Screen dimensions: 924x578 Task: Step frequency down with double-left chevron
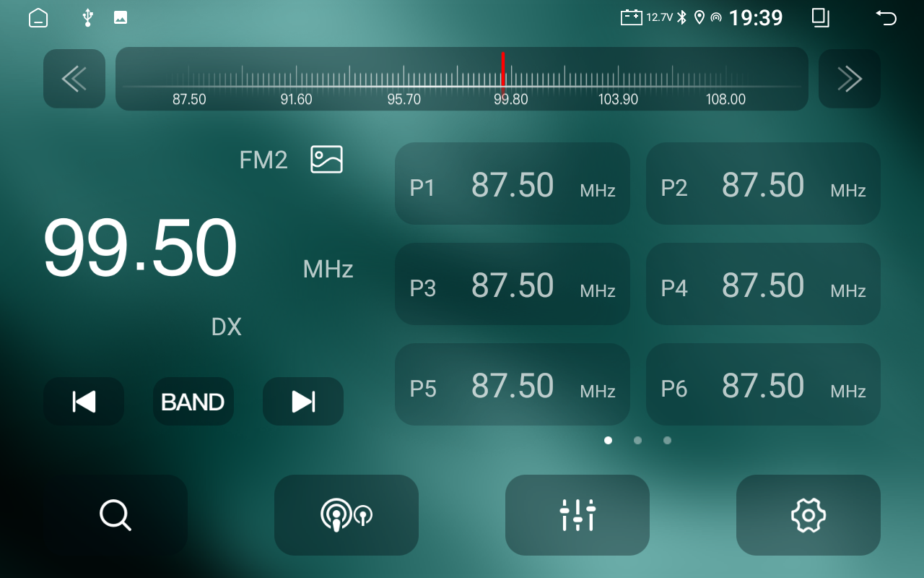pyautogui.click(x=74, y=79)
